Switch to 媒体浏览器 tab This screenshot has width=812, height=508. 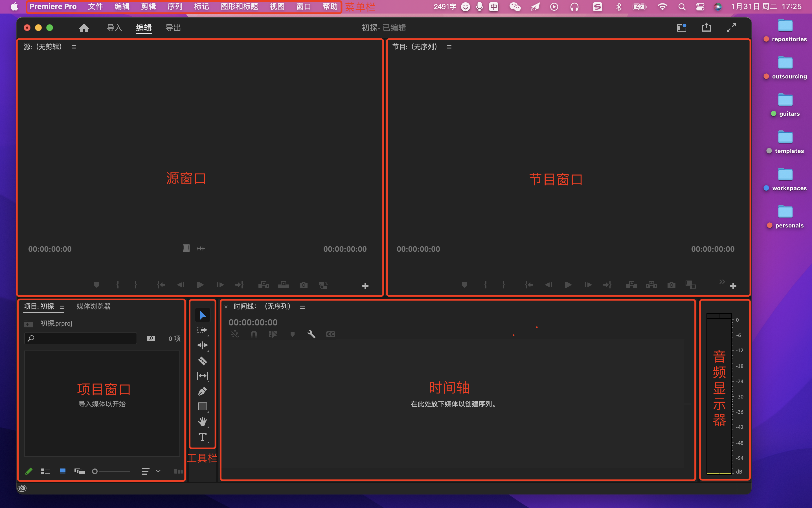93,306
